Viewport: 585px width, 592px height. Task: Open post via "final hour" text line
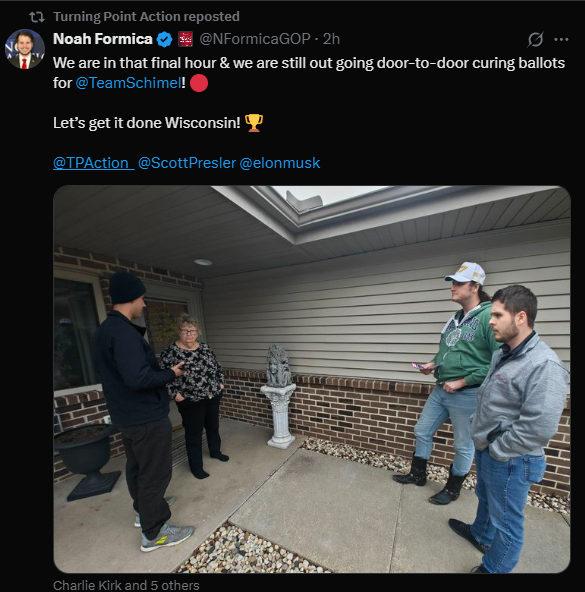[x=309, y=63]
